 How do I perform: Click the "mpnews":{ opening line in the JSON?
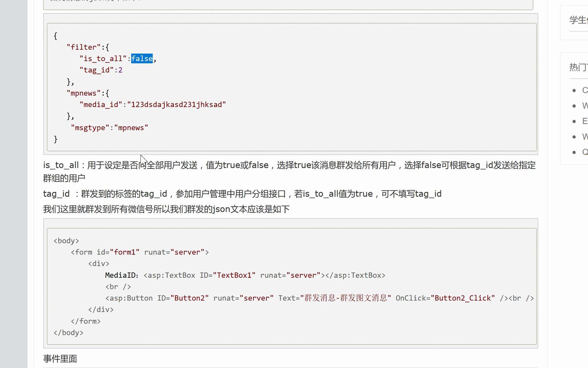[x=88, y=93]
